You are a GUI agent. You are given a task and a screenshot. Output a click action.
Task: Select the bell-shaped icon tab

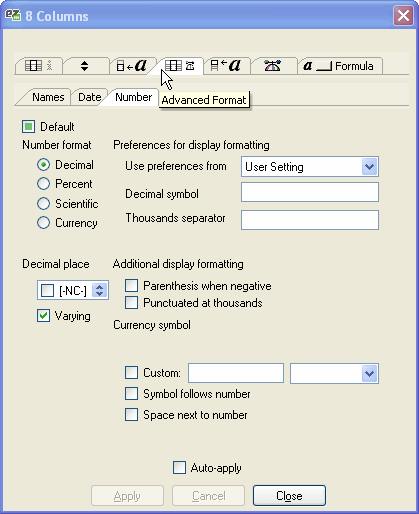tap(273, 66)
